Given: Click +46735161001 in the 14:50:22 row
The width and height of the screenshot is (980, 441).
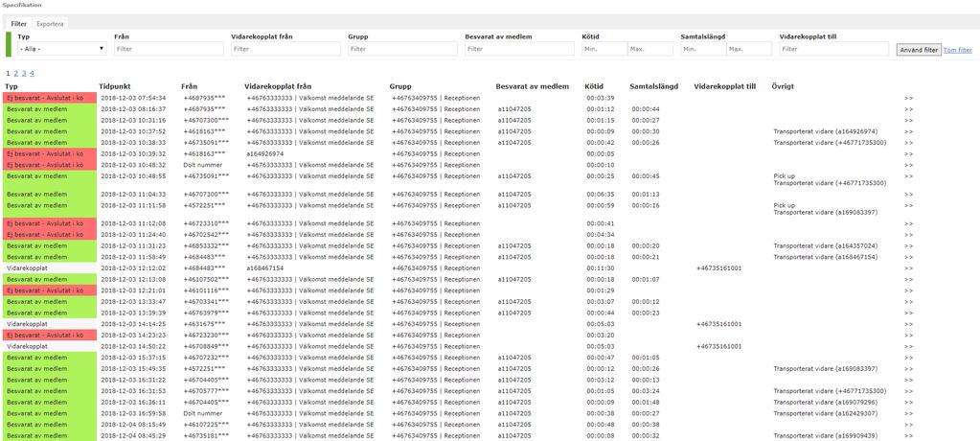Looking at the screenshot, I should point(718,346).
